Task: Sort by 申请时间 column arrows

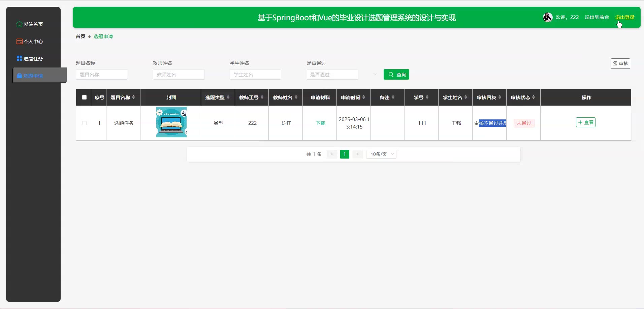Action: click(364, 97)
